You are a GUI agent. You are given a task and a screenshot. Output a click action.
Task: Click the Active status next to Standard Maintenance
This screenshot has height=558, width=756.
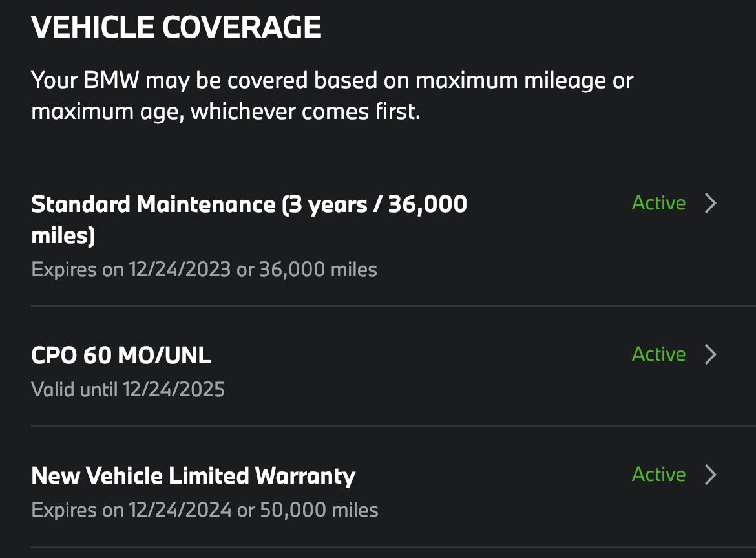pyautogui.click(x=658, y=203)
